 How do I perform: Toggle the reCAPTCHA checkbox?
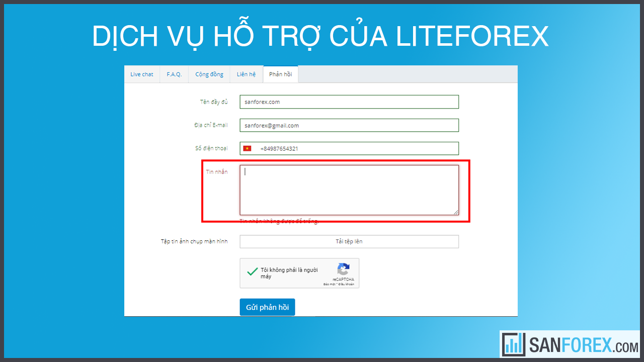[x=252, y=272]
